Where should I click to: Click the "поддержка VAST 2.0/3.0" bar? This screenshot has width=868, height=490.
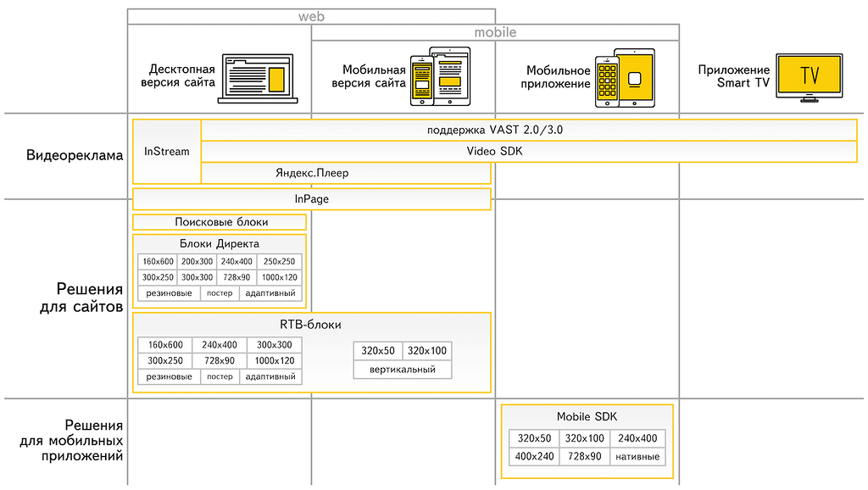(529, 131)
